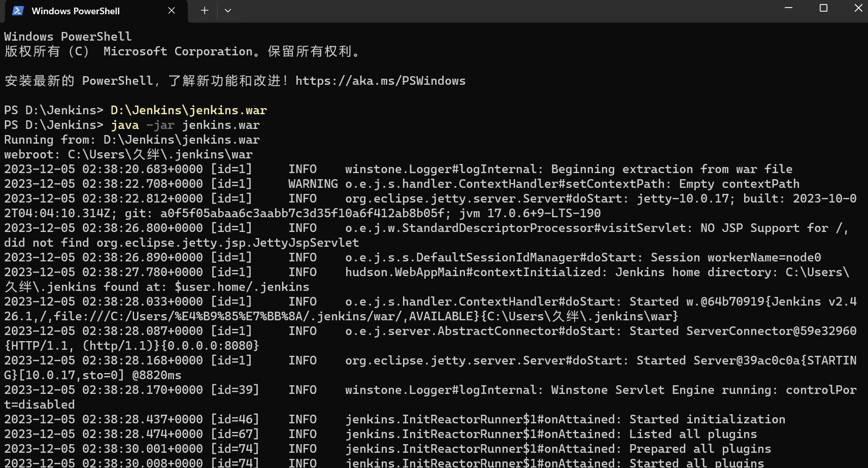The image size is (868, 468).
Task: Click the "jetty-10.0.17;" version text
Action: (686, 199)
